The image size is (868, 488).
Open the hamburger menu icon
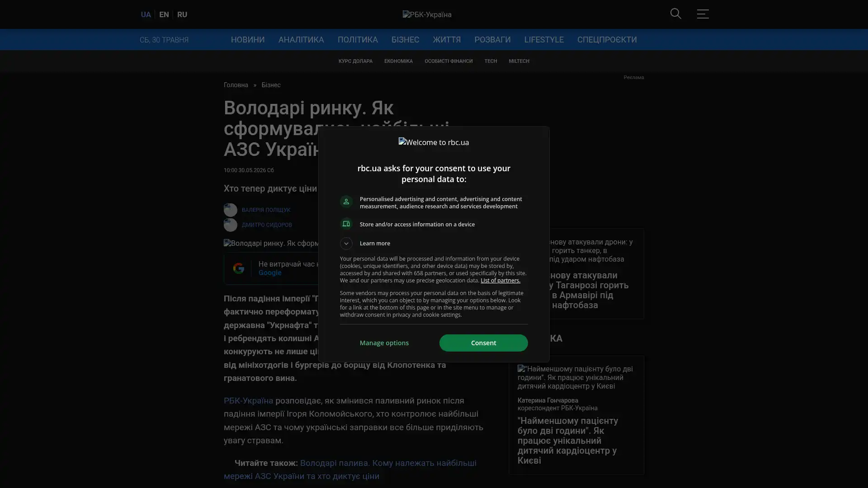pos(703,14)
